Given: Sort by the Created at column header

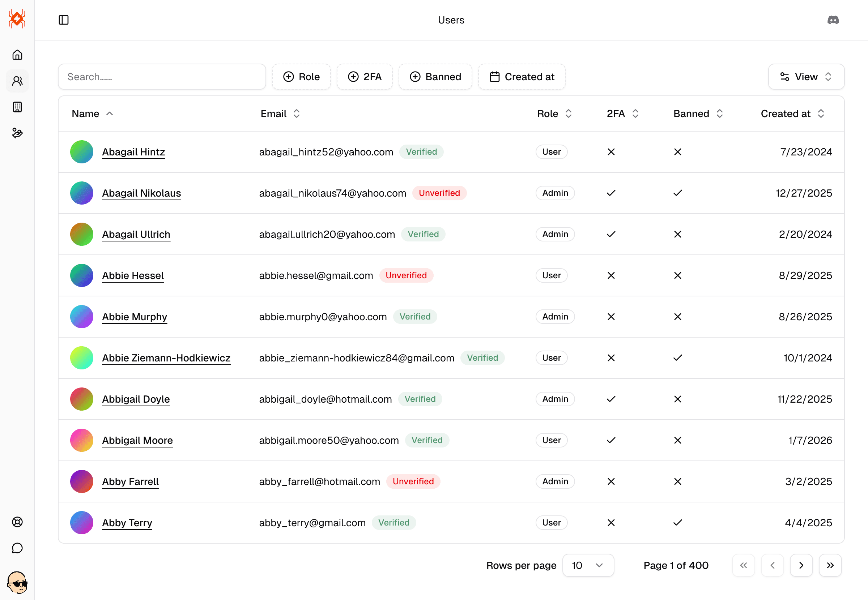Looking at the screenshot, I should pyautogui.click(x=792, y=113).
